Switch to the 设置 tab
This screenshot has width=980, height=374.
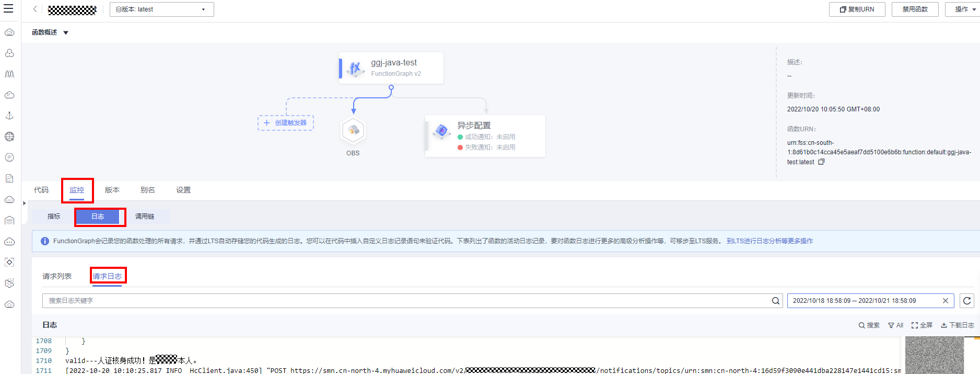[x=183, y=190]
